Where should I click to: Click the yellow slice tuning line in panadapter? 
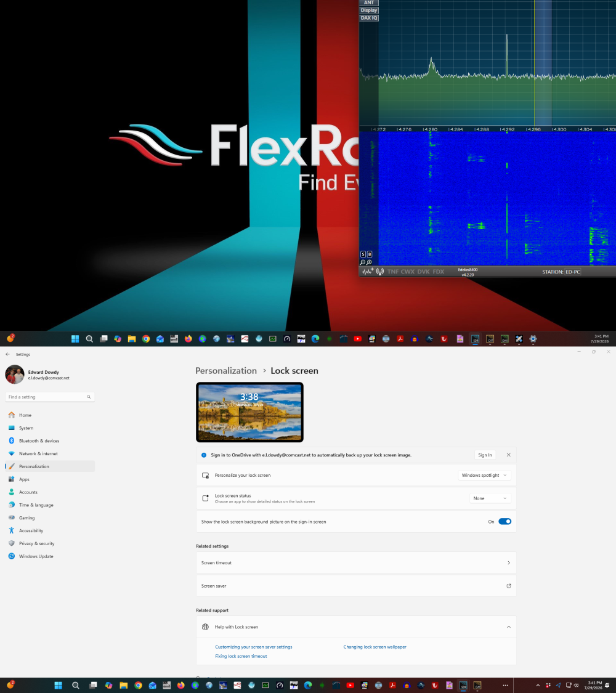coord(534,62)
